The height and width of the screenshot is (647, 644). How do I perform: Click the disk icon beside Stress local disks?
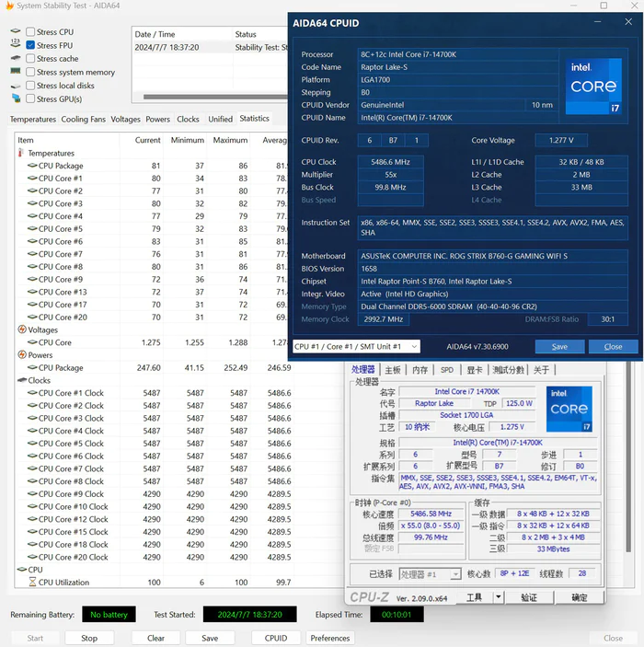pyautogui.click(x=16, y=86)
